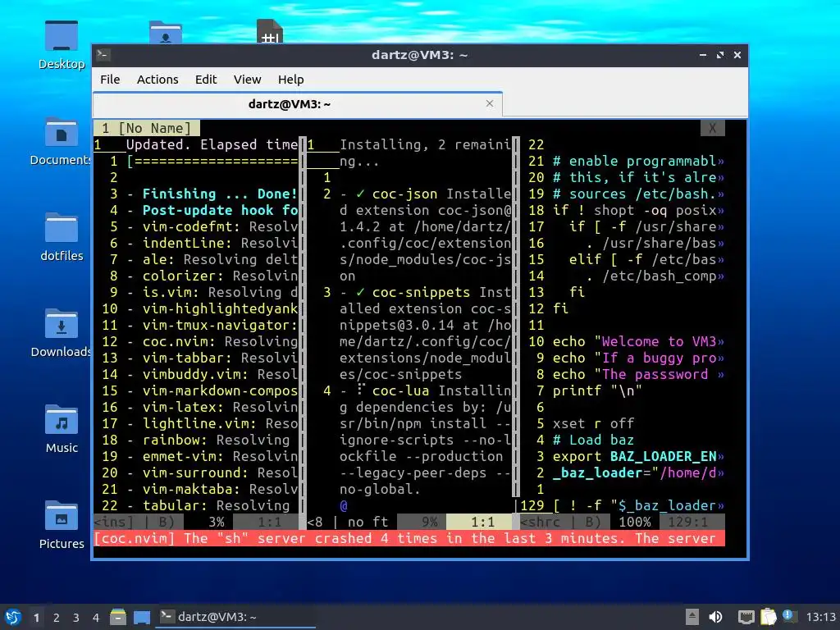Click the 'printf "\n"' line
Screen dimensions: 840x630
coord(597,390)
